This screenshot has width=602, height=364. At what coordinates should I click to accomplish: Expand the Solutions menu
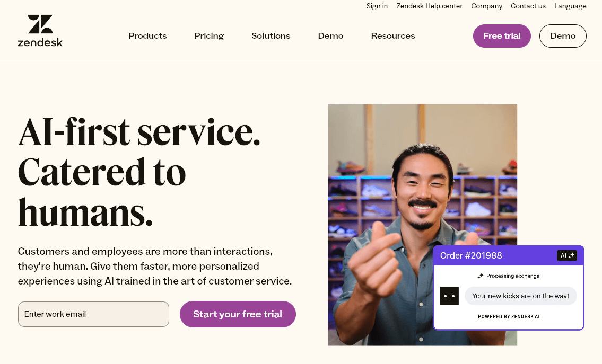(271, 35)
